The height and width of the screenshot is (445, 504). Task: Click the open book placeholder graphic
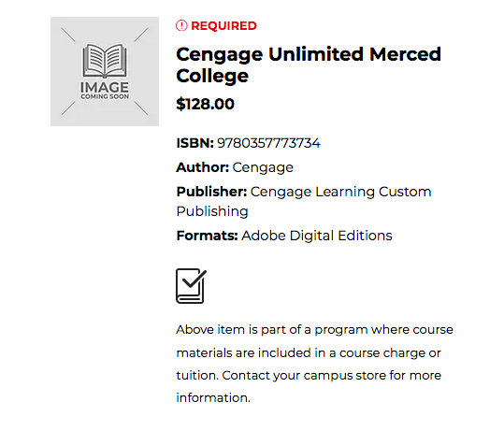105,61
